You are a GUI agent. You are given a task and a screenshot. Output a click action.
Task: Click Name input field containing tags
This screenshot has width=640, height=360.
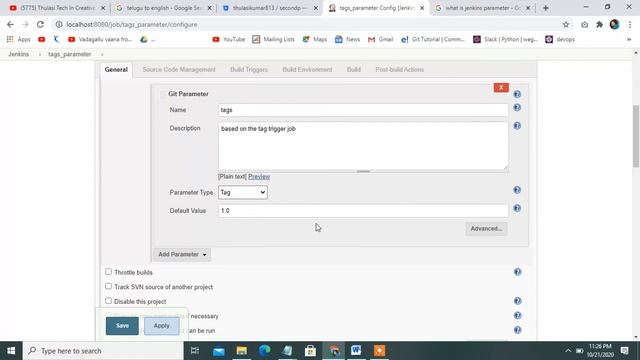363,110
